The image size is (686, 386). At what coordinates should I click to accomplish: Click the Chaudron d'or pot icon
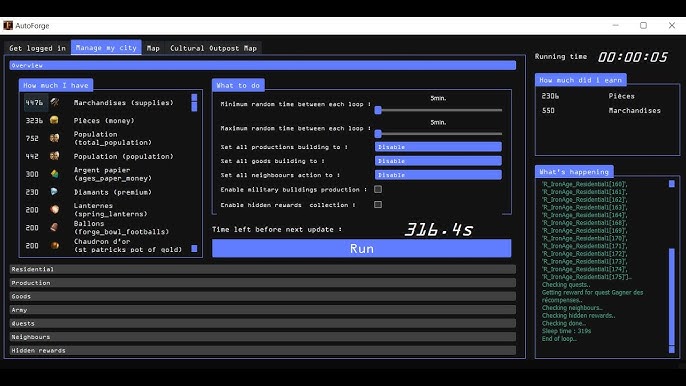(x=54, y=246)
